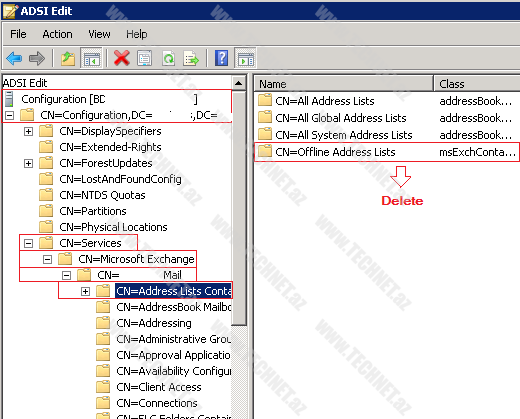Go up one level with folder icon
The image size is (520, 419).
68,59
